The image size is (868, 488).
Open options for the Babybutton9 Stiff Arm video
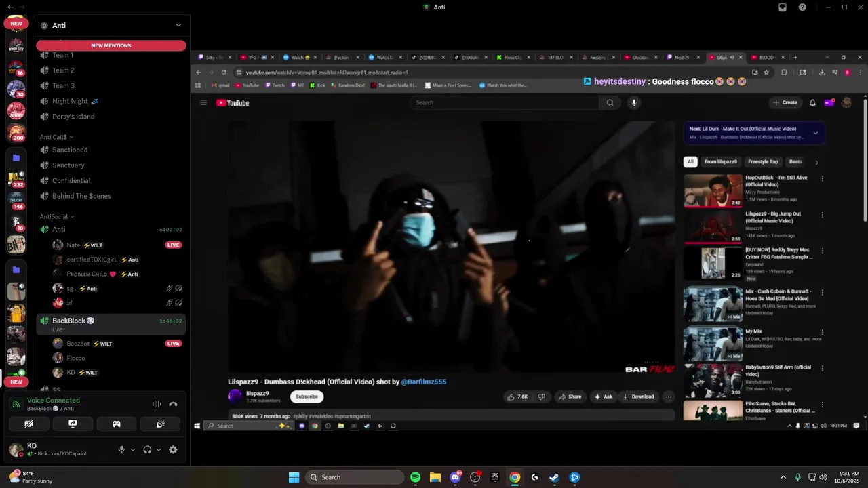coord(823,370)
